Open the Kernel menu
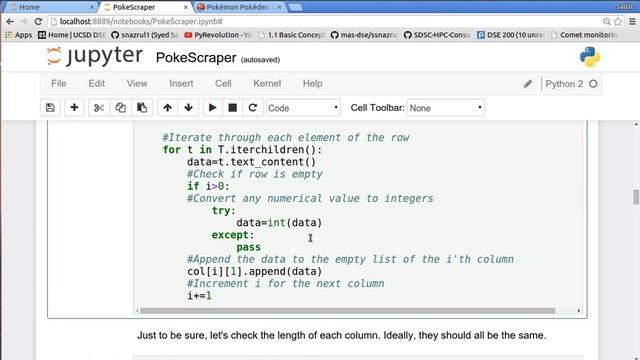 tap(267, 84)
